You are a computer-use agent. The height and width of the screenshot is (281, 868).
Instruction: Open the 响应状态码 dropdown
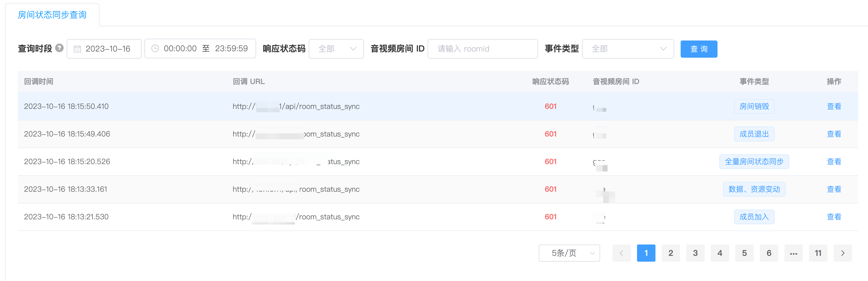(x=336, y=49)
